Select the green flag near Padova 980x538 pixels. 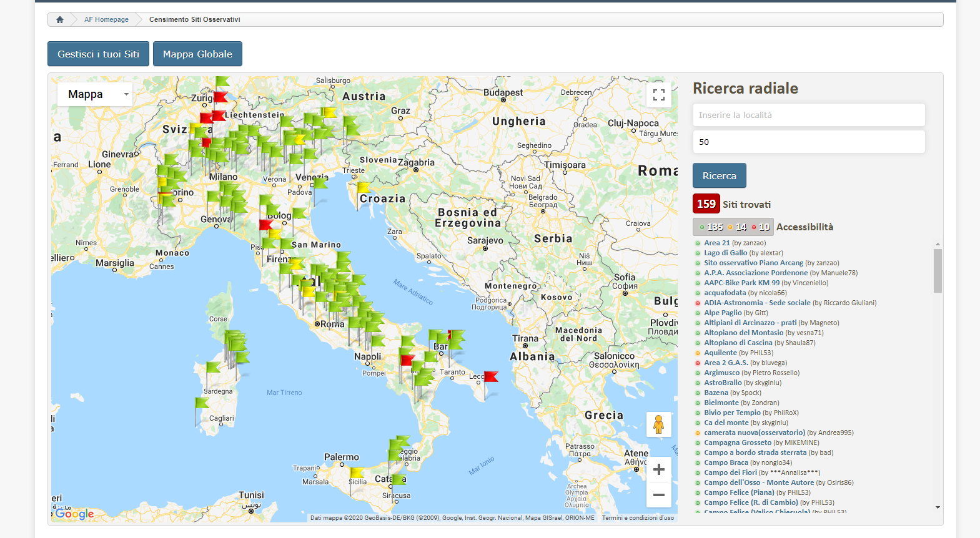pos(320,182)
